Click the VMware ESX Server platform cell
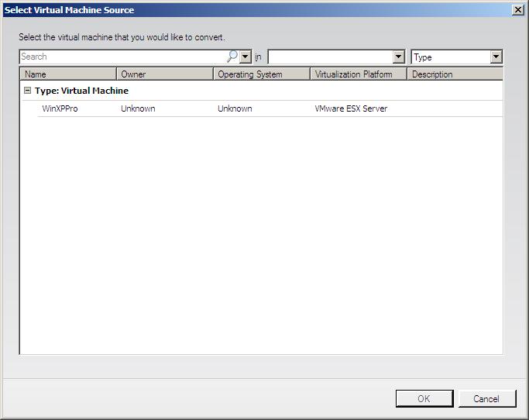Image resolution: width=529 pixels, height=420 pixels. tap(351, 108)
